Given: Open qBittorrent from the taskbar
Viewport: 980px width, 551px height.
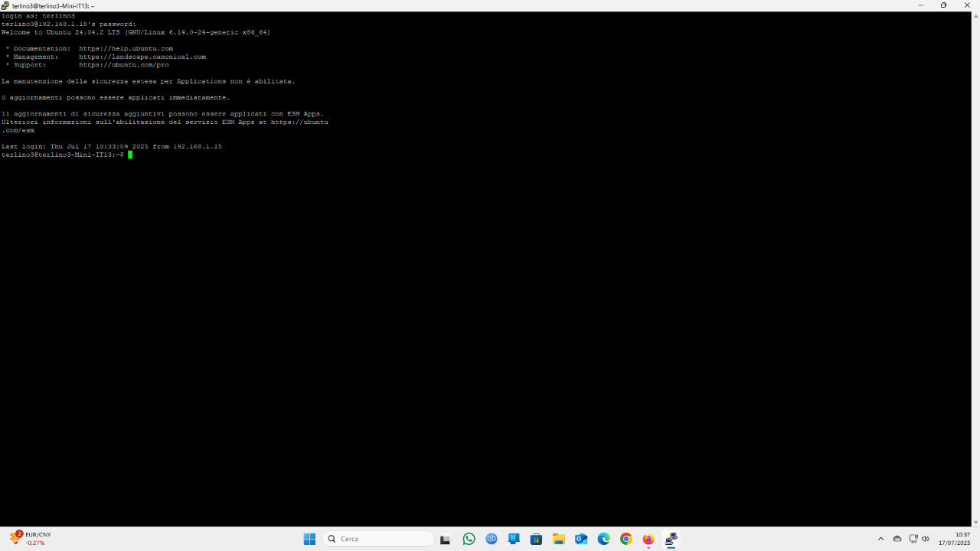Looking at the screenshot, I should pos(492,539).
